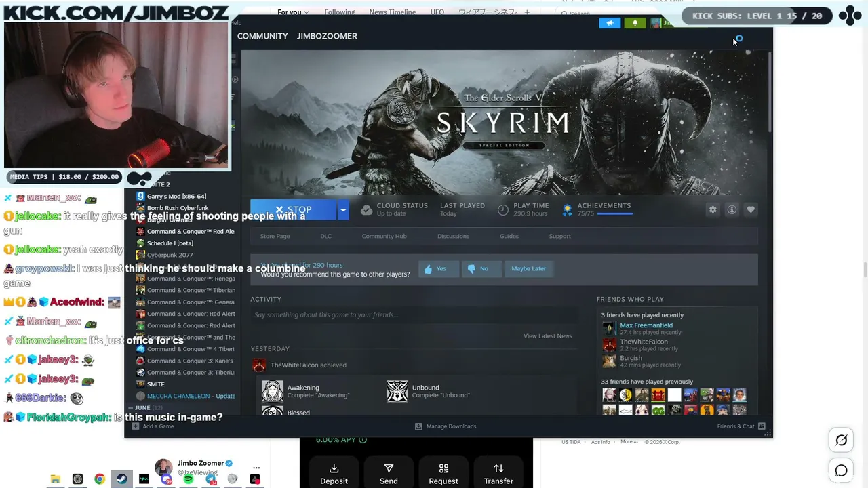Image resolution: width=868 pixels, height=488 pixels.
Task: Select Maybe Later for recommendation
Action: point(528,269)
